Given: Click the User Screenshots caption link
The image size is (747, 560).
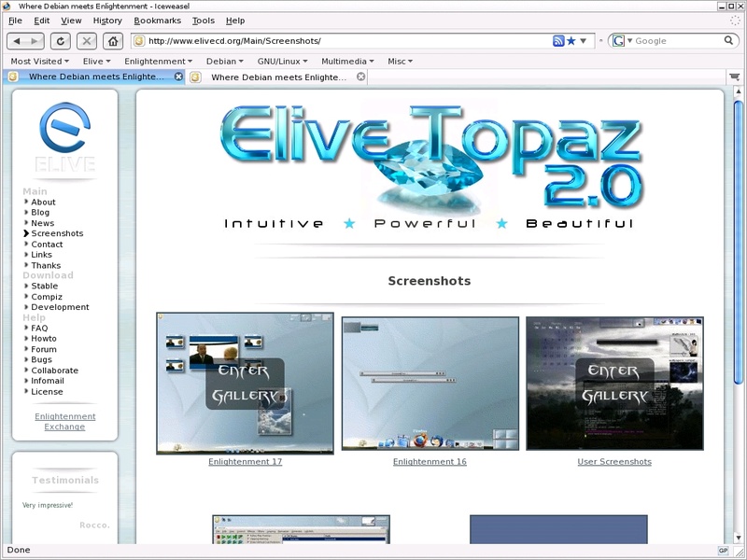Looking at the screenshot, I should click(x=614, y=461).
